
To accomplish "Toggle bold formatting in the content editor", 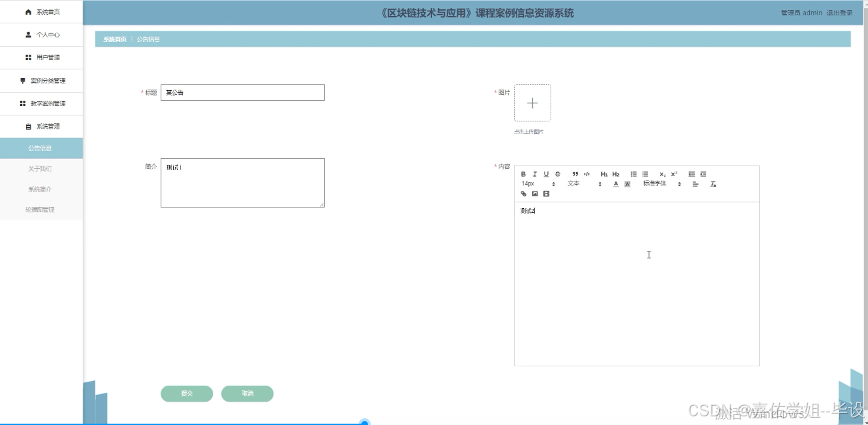I will click(x=523, y=174).
